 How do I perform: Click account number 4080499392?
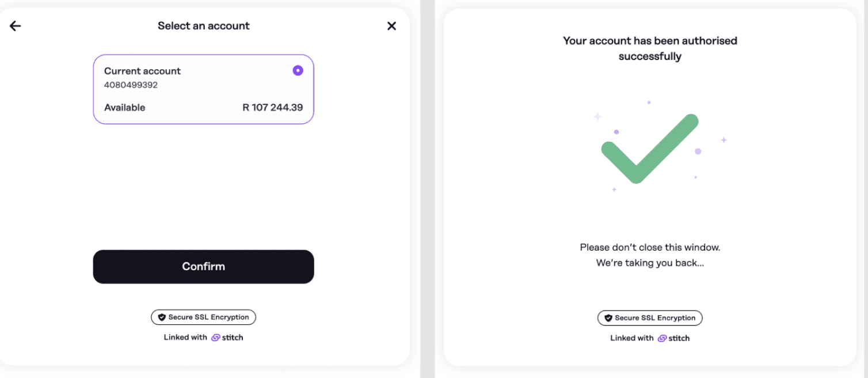pos(131,85)
